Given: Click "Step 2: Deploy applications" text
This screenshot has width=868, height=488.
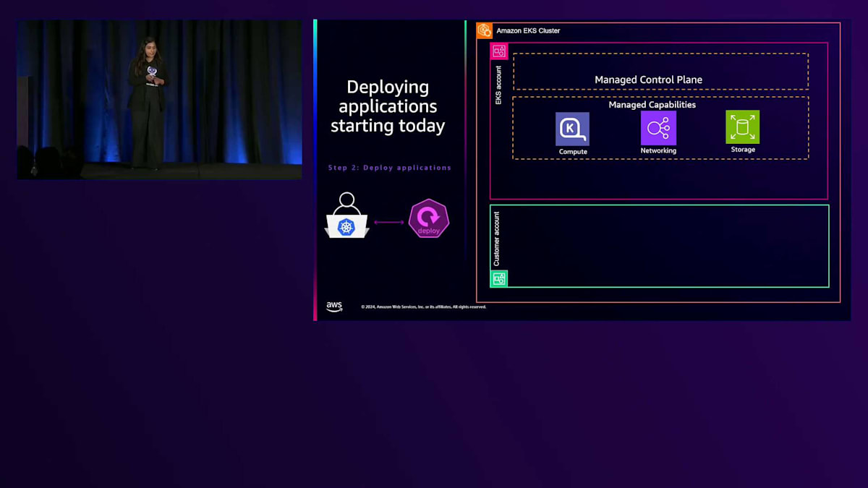Looking at the screenshot, I should tap(390, 168).
